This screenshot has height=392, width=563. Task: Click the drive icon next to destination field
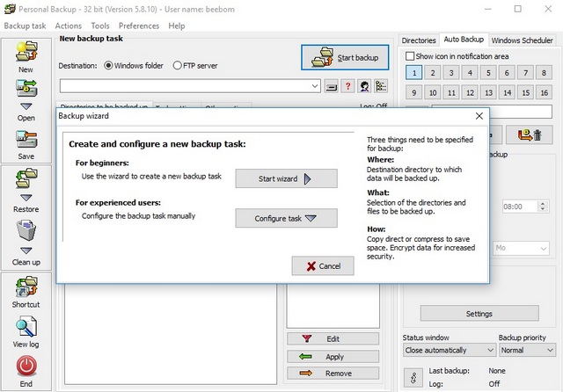(331, 86)
